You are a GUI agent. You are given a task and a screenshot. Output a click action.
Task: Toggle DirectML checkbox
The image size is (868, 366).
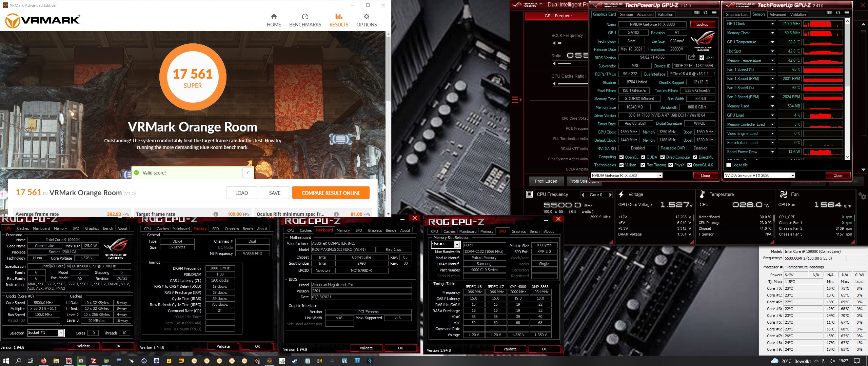click(695, 157)
